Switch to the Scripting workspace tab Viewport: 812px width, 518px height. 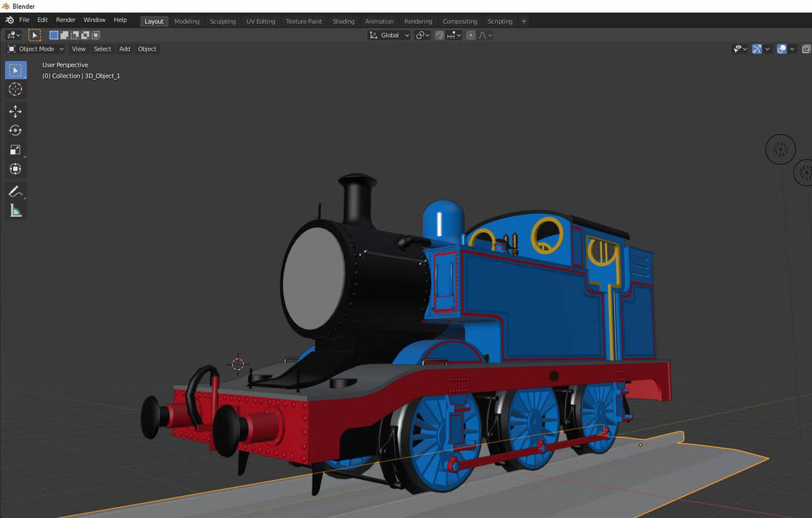pos(500,21)
